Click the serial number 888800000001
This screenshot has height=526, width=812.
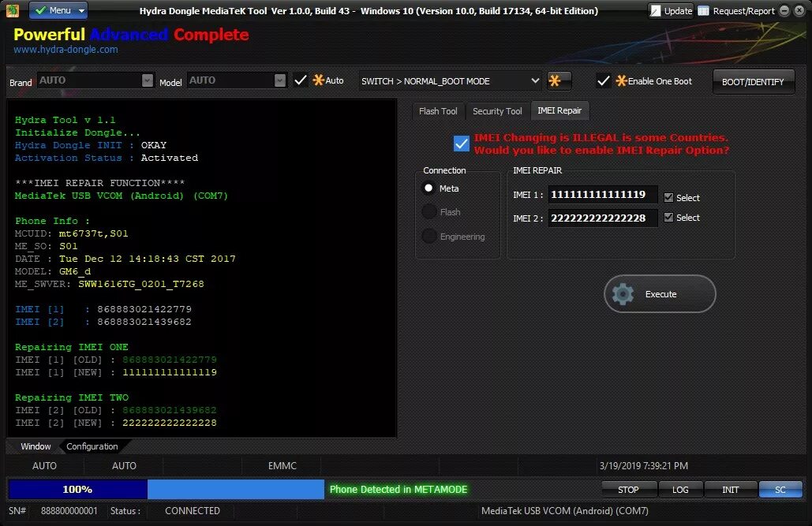pyautogui.click(x=69, y=511)
